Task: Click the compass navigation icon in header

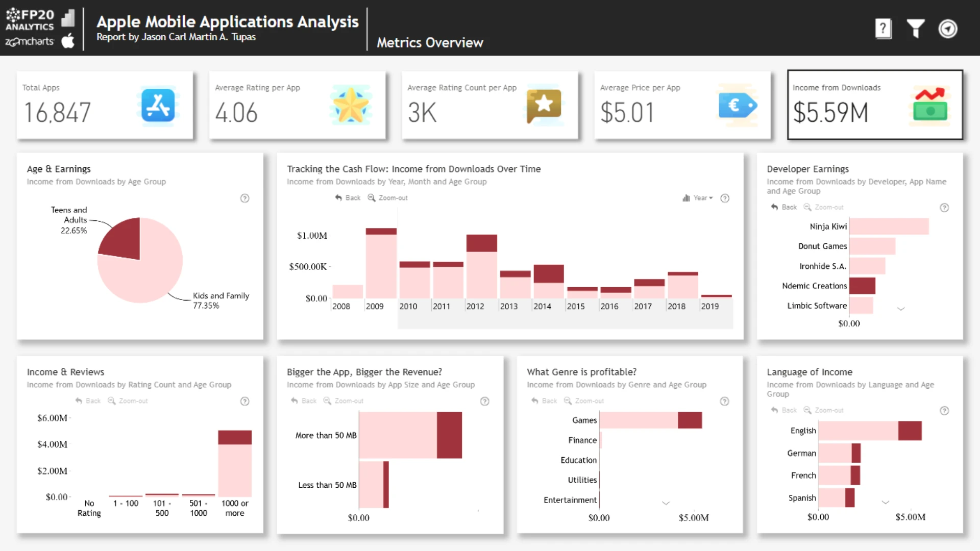Action: [948, 29]
